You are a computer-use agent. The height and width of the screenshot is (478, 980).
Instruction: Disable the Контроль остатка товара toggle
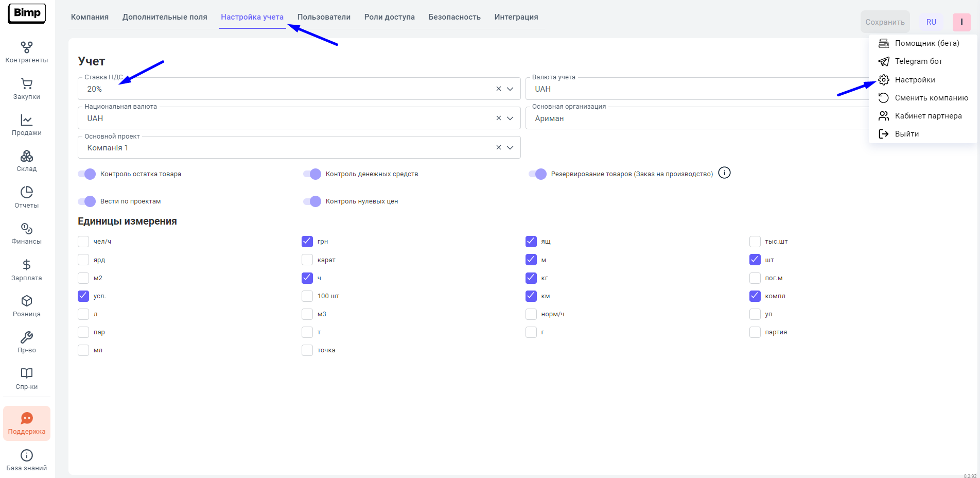[87, 174]
